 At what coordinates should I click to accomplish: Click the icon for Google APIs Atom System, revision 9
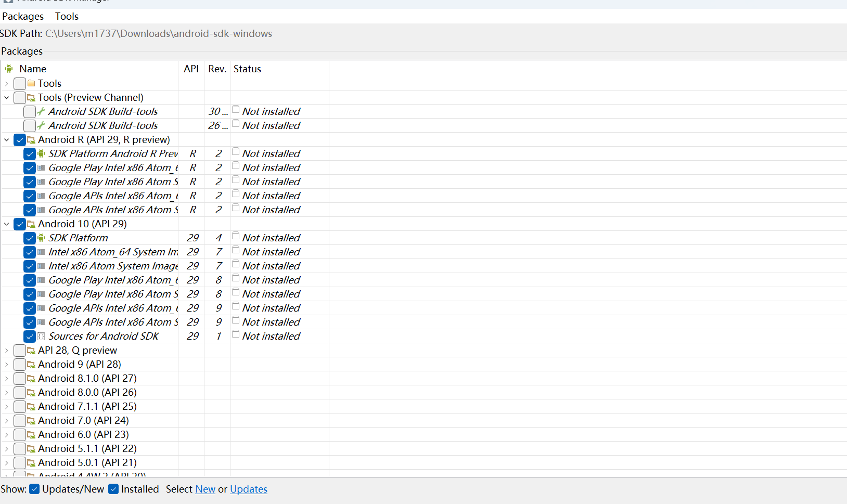(x=41, y=322)
